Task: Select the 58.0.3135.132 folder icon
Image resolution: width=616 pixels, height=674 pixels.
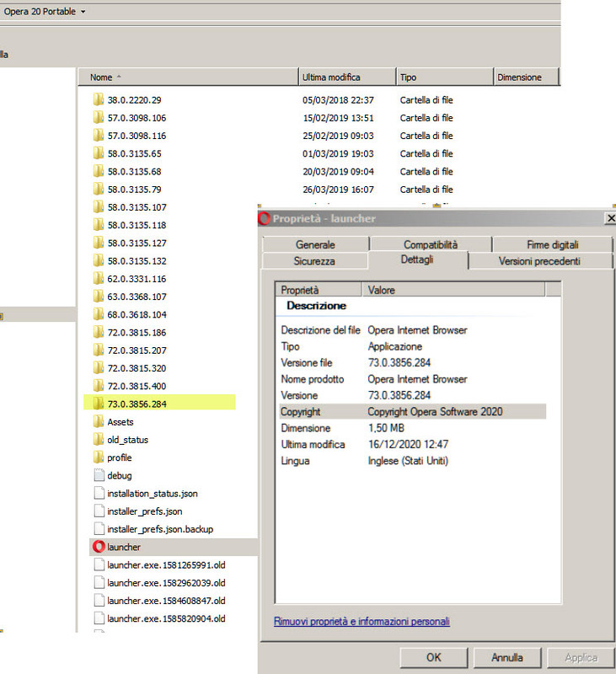Action: [x=99, y=261]
